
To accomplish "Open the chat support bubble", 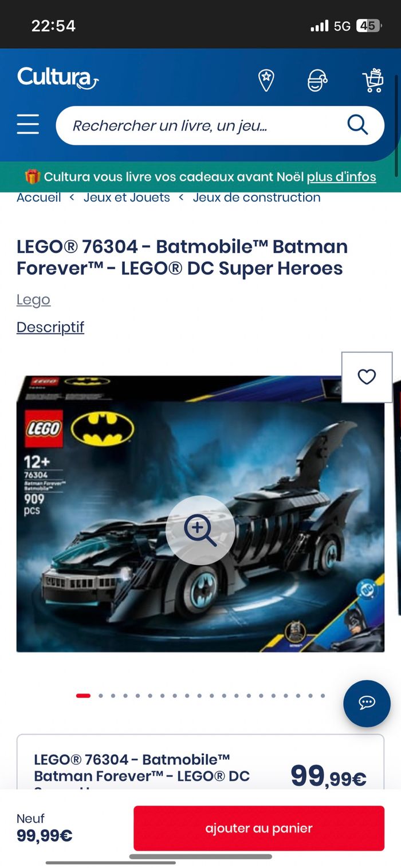I will (x=367, y=704).
